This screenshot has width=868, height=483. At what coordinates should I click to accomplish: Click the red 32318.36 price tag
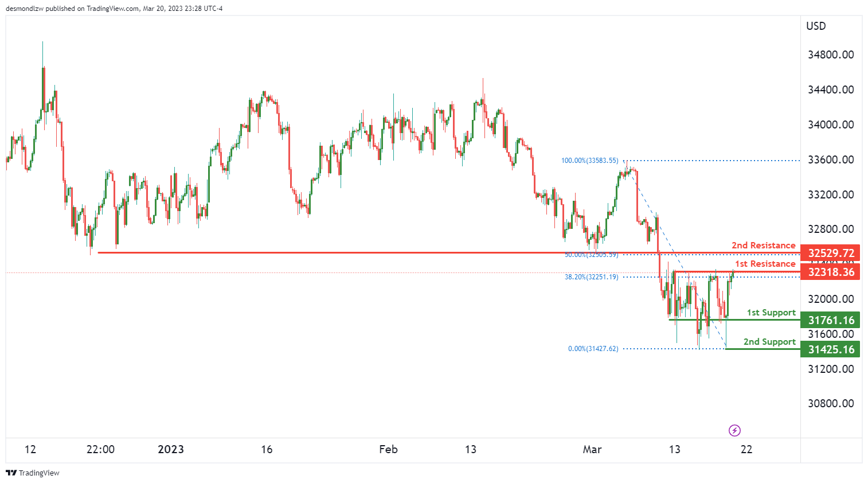click(x=831, y=272)
